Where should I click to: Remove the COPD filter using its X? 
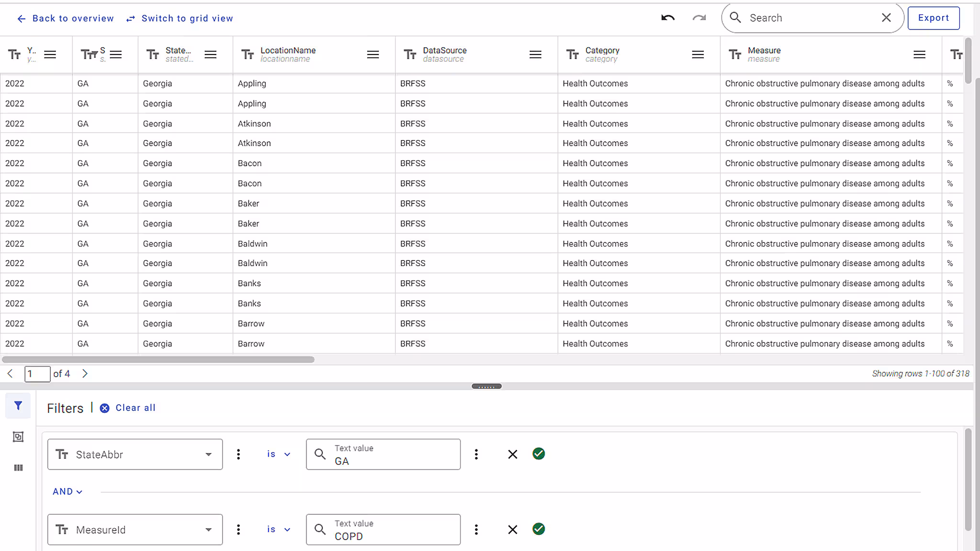tap(512, 529)
